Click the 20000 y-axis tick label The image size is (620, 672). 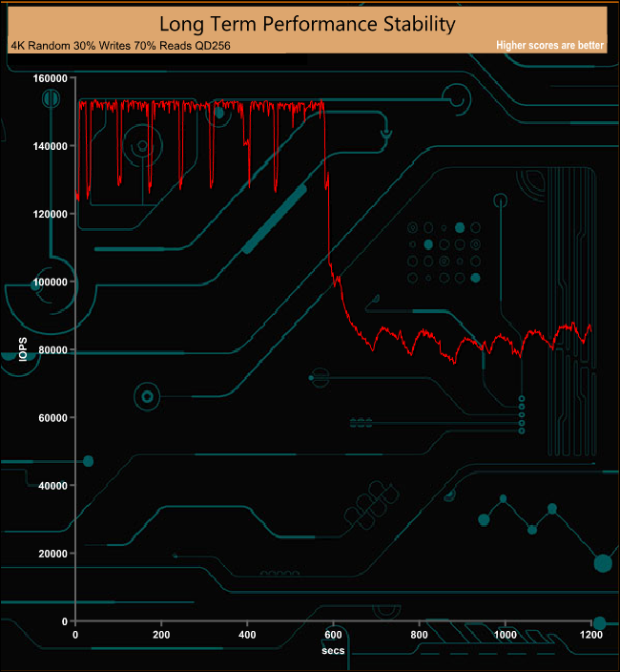[51, 553]
